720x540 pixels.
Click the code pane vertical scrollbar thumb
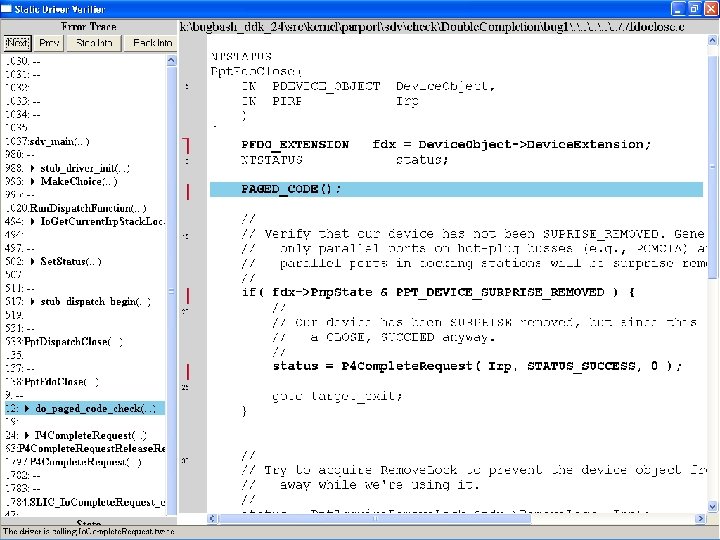[712, 165]
